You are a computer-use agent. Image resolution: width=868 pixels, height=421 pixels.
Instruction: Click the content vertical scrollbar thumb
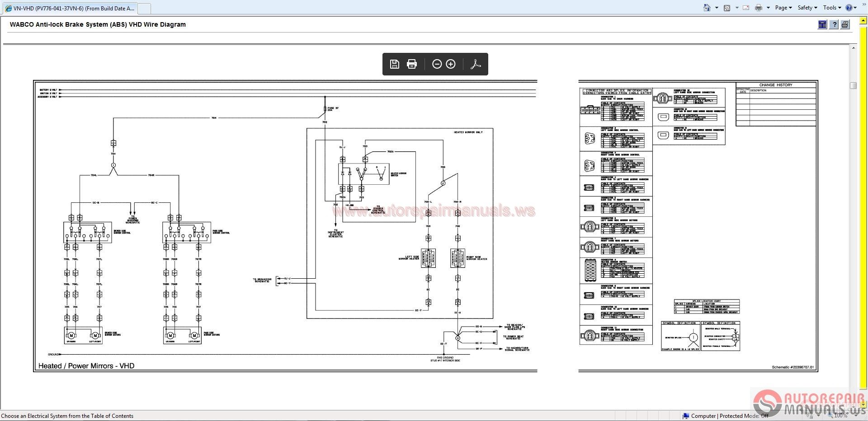854,85
